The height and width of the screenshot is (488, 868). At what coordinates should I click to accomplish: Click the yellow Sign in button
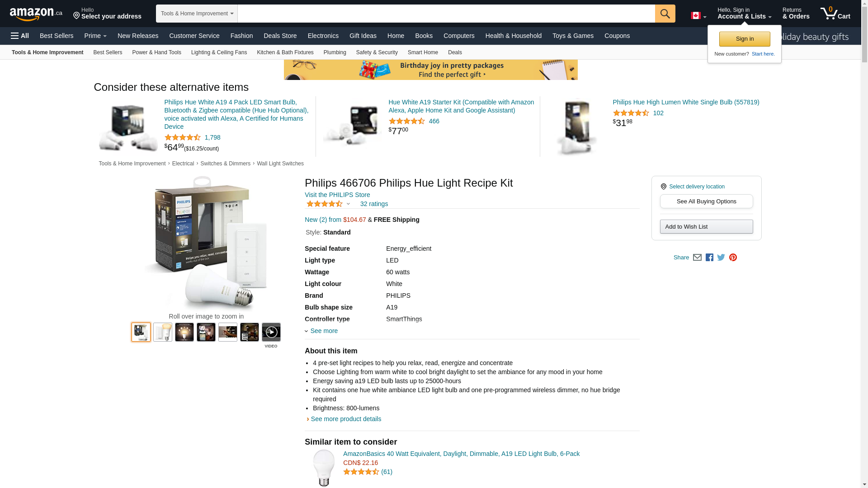(745, 39)
